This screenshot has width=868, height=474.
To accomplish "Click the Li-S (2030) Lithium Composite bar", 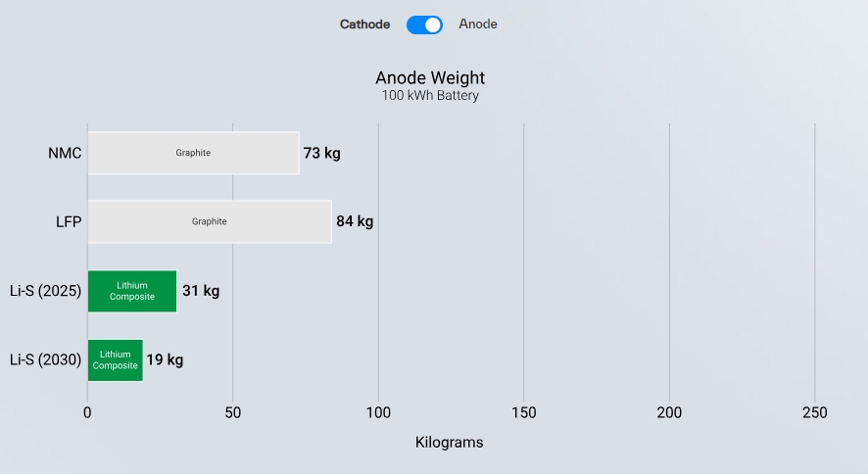I will click(x=116, y=360).
